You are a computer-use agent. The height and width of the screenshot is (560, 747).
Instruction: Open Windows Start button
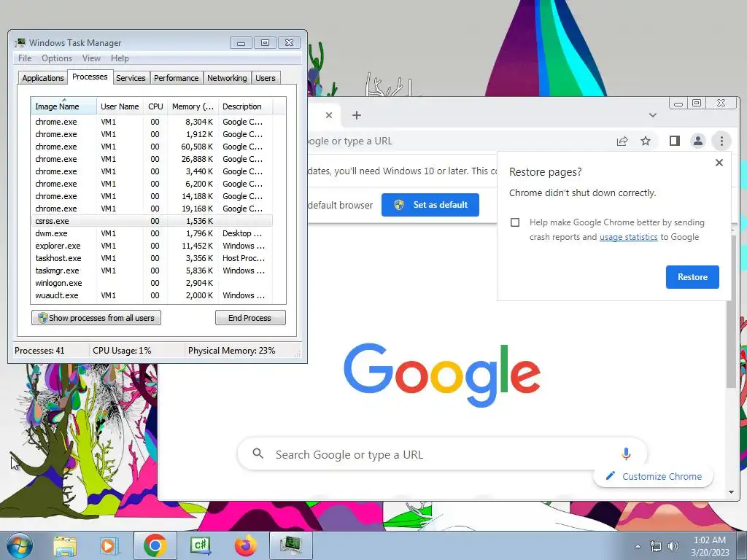(x=20, y=545)
